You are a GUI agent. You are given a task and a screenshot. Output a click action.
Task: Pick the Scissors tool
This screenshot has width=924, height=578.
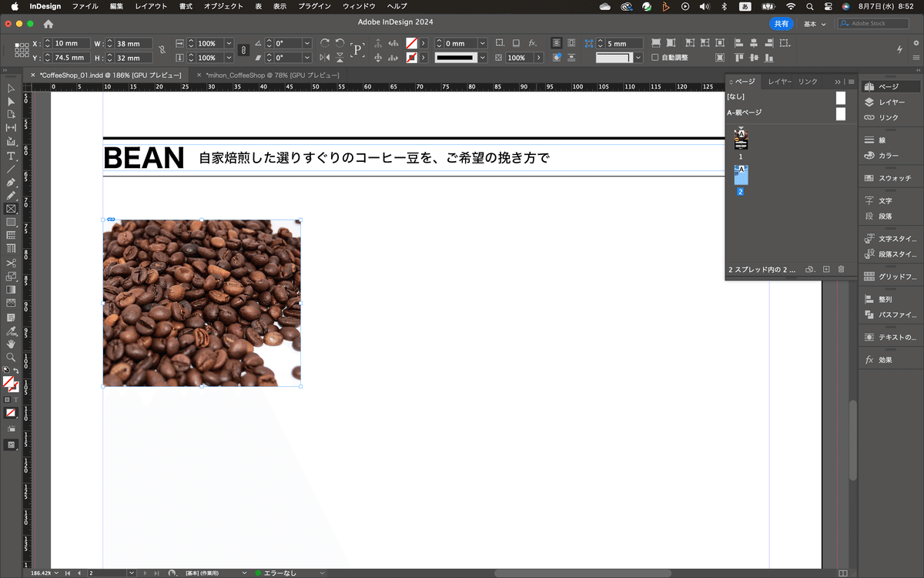tap(11, 263)
